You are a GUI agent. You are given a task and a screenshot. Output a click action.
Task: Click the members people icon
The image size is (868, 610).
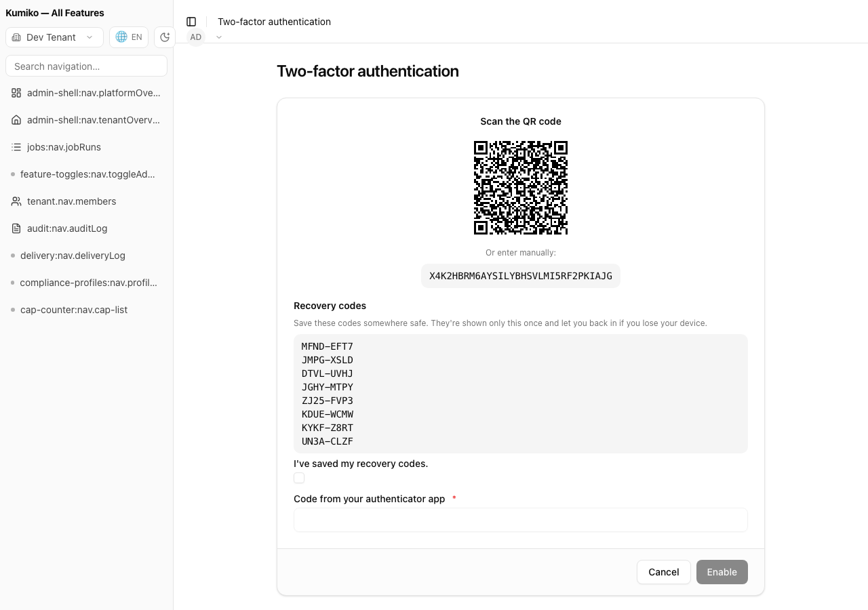pos(16,201)
